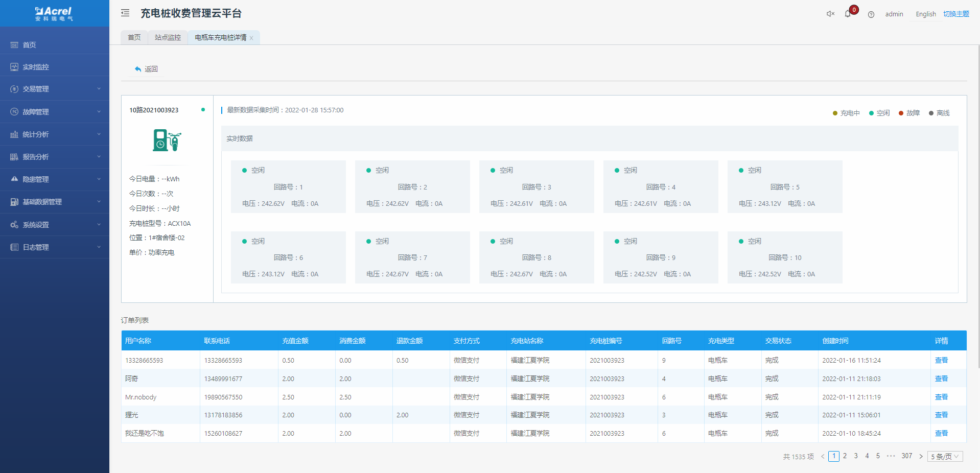This screenshot has width=980, height=473.
Task: View details for order 13328665593
Action: [941, 360]
